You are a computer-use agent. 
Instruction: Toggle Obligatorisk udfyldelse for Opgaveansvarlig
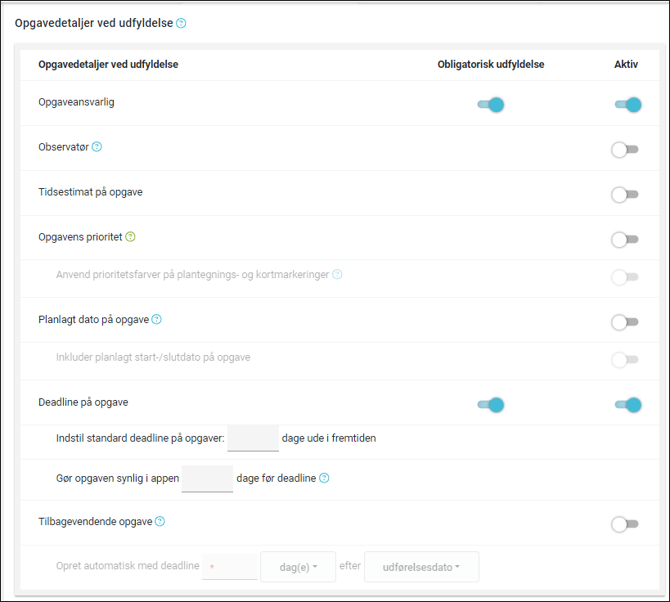[x=490, y=104]
